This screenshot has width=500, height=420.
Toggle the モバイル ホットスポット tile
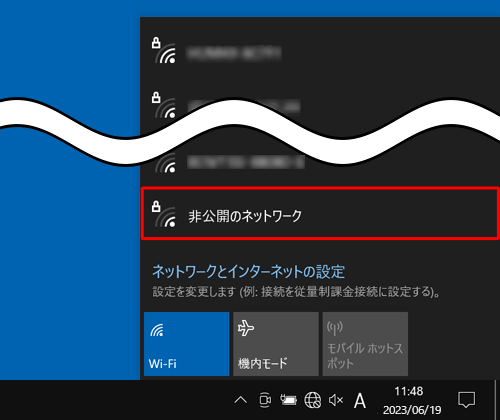coord(365,344)
